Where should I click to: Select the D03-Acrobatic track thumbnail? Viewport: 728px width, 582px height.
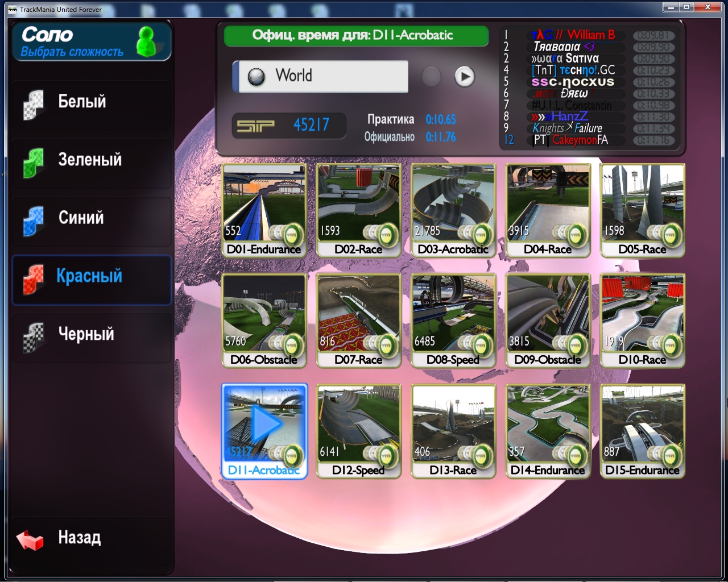pos(453,210)
